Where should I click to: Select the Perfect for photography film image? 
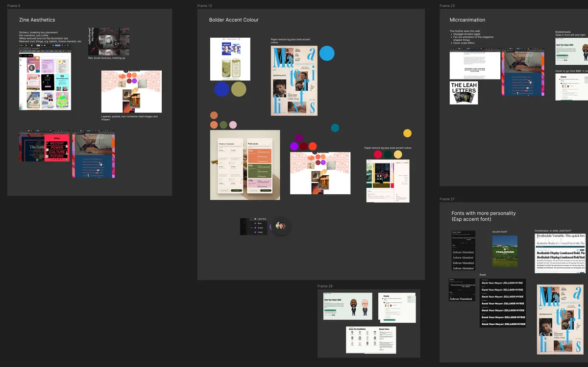(109, 42)
